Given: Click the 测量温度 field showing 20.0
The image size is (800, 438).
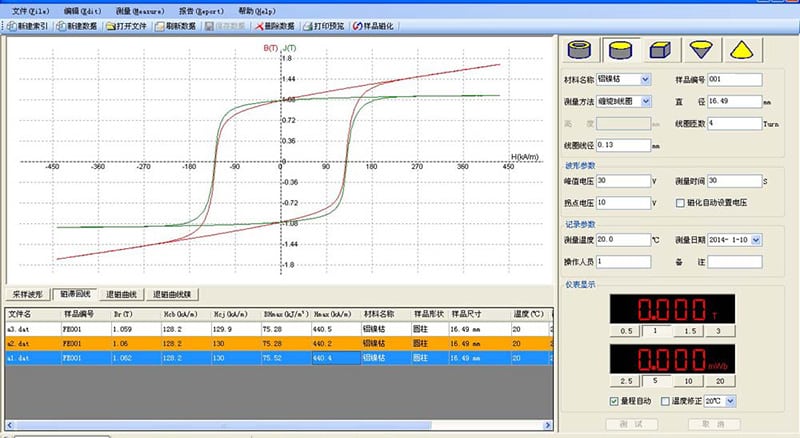Looking at the screenshot, I should point(623,240).
